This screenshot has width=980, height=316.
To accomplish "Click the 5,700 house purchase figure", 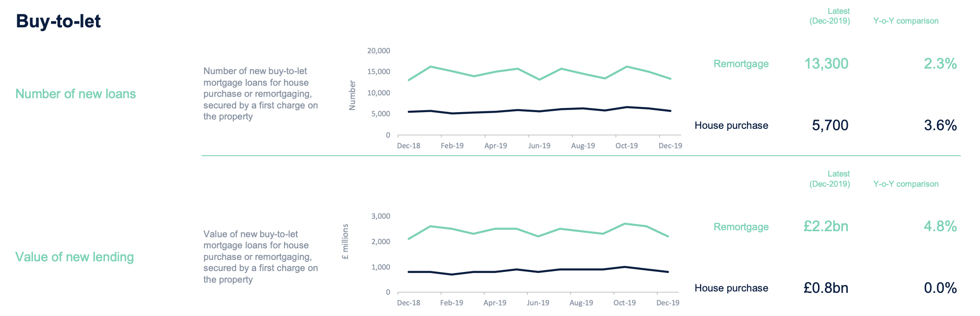I will click(830, 125).
